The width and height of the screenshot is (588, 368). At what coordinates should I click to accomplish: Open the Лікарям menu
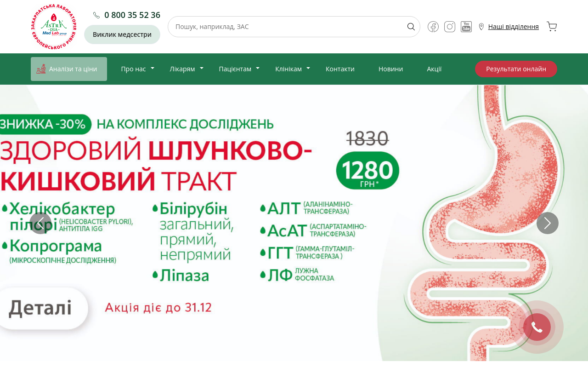(x=182, y=69)
